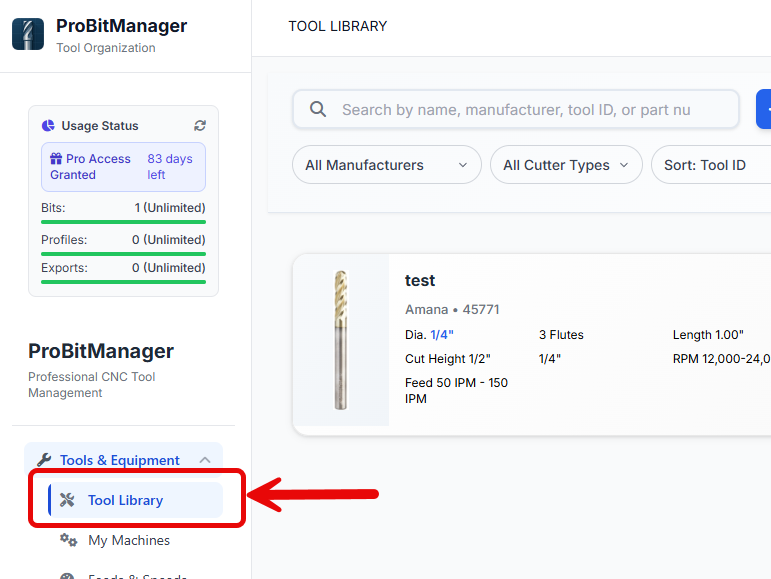Click the 1/4" diameter link
771x579 pixels.
(x=442, y=335)
